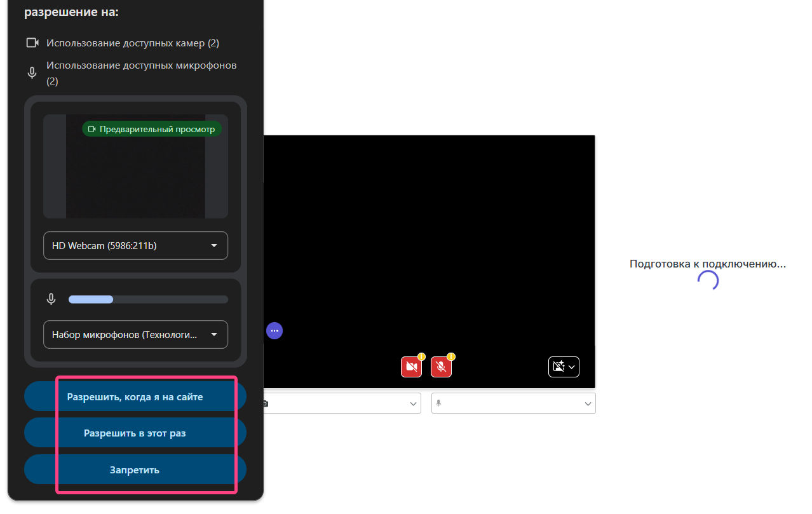Open the purple three-dots options button
Image resolution: width=812 pixels, height=514 pixels.
(274, 331)
